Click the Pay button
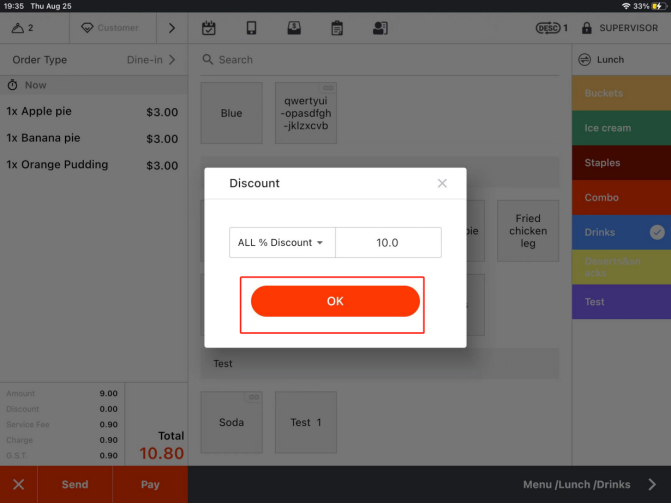Viewport: 671px width, 504px height. click(150, 484)
